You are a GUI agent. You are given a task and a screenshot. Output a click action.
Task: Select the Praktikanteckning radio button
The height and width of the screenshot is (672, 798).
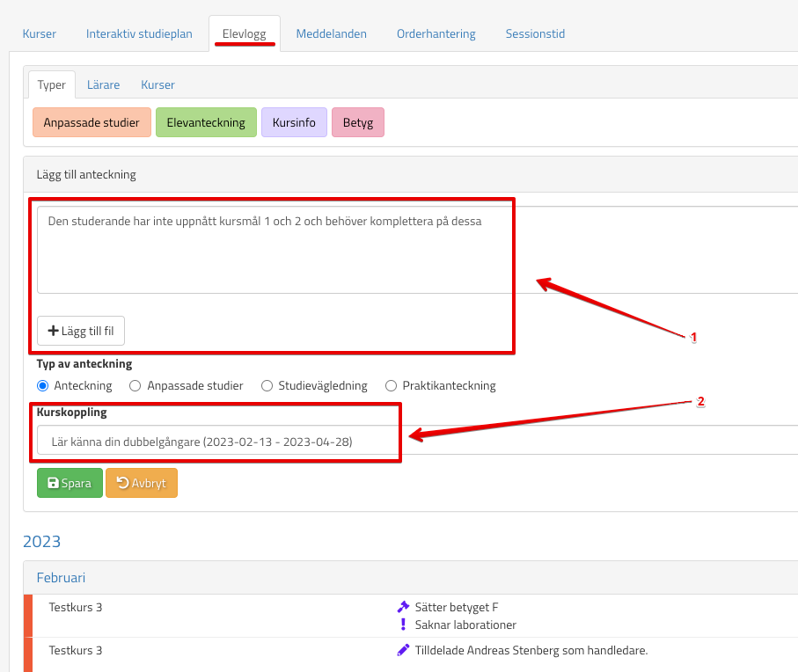[x=391, y=385]
